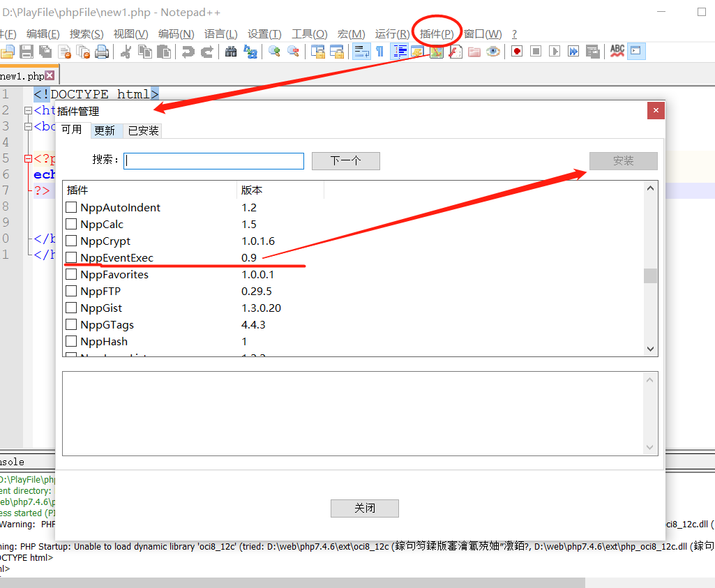Show all characters with the pilcrow icon
Viewport: 715px width, 588px height.
380,52
